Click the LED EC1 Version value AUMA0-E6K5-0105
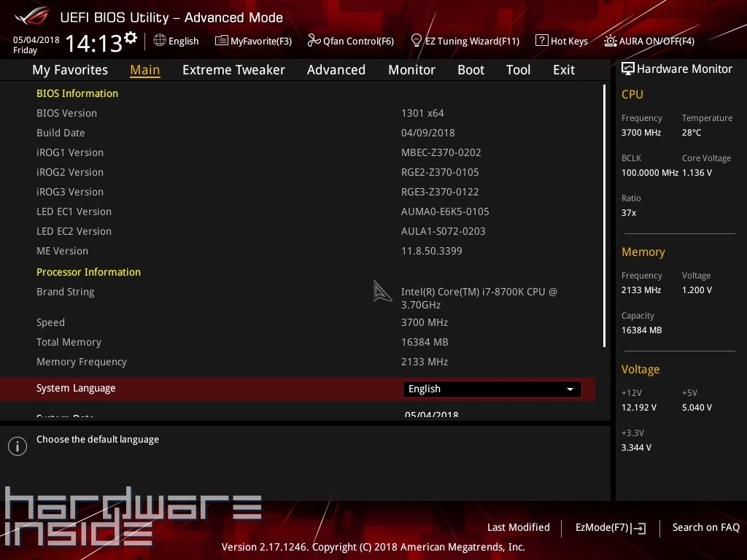747x560 pixels. [x=445, y=211]
